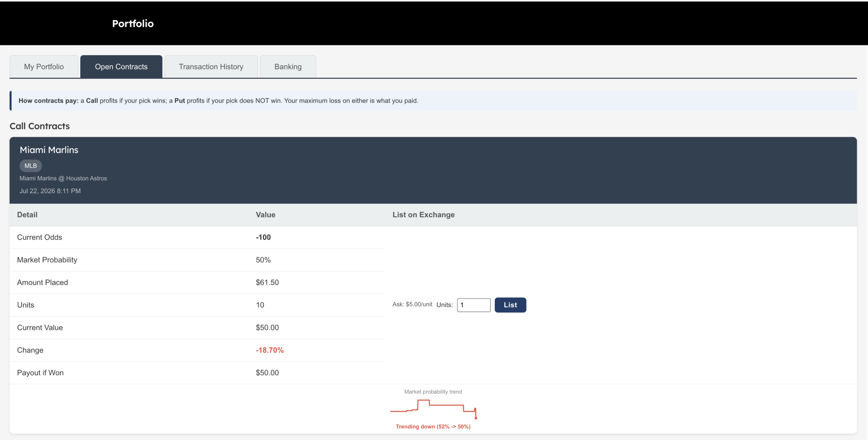
Task: Click the Ask: $5.00/unit price text
Action: coord(412,304)
